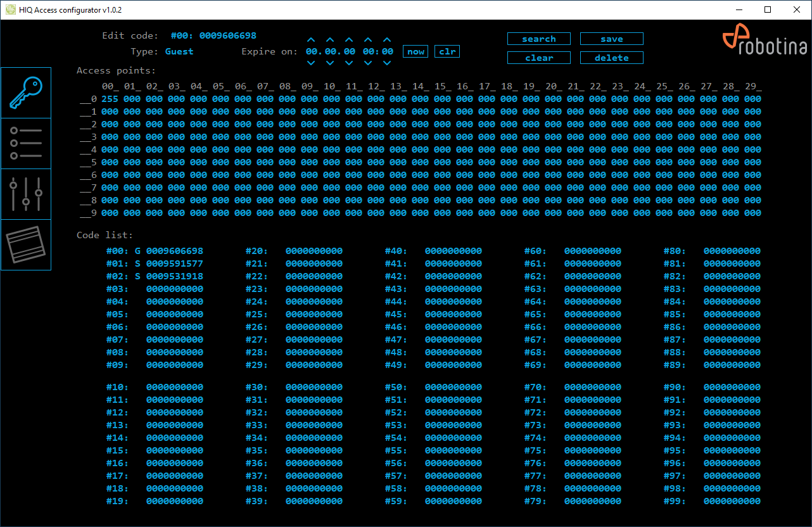Increase expiry minutes with up arrow
The height and width of the screenshot is (527, 812).
(387, 40)
